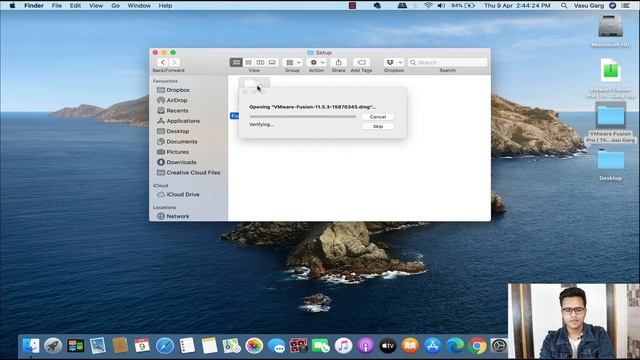The width and height of the screenshot is (640, 360).
Task: Open Mission Control from the Dock
Action: click(76, 346)
